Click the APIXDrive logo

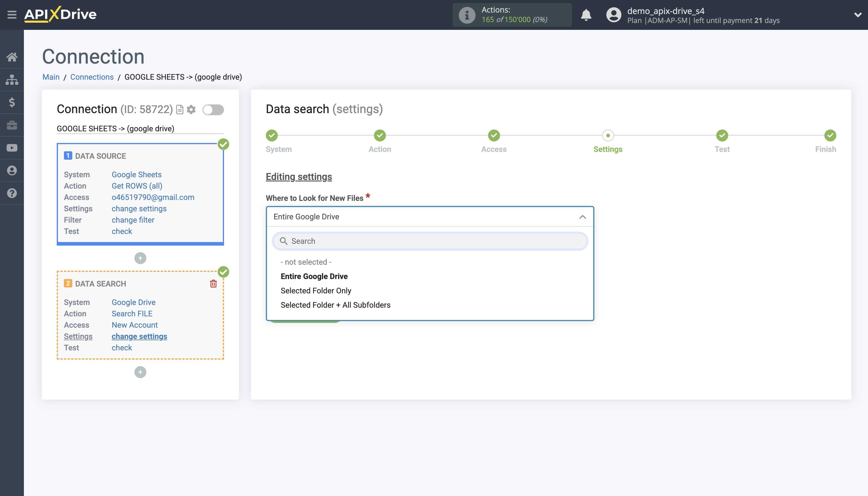60,14
